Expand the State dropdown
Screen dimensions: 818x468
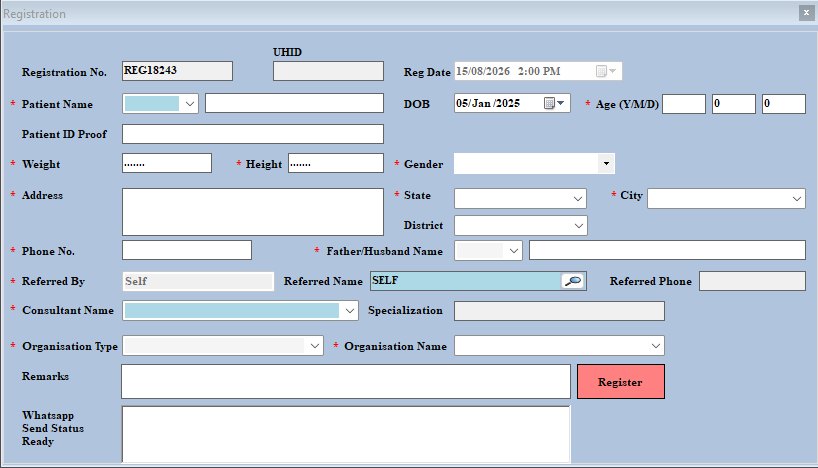coord(578,199)
